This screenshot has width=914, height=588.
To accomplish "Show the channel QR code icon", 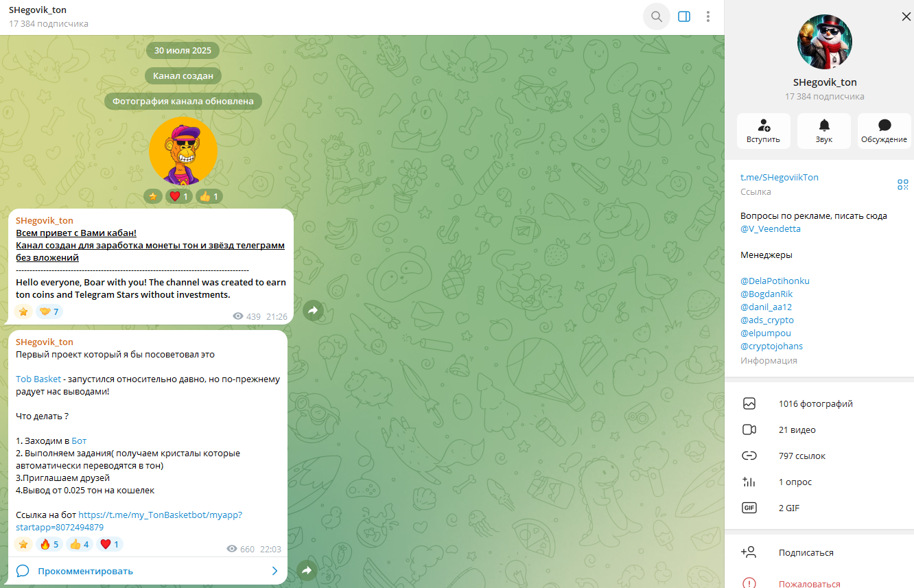I will [903, 184].
